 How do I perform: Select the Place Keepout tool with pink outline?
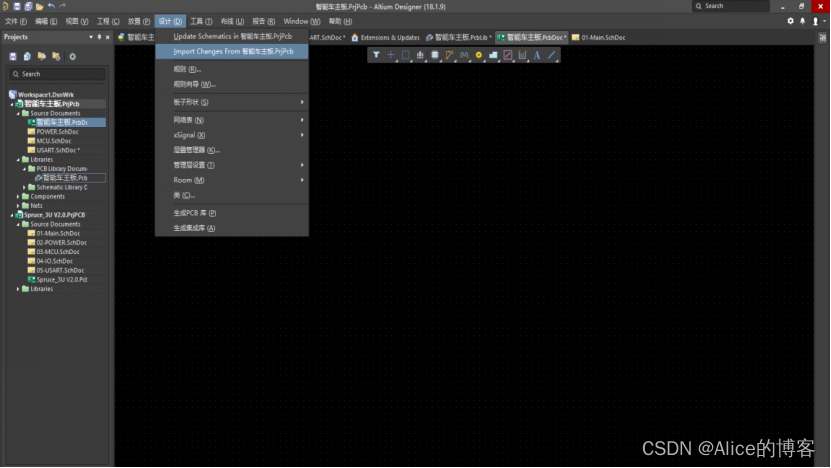pos(508,55)
